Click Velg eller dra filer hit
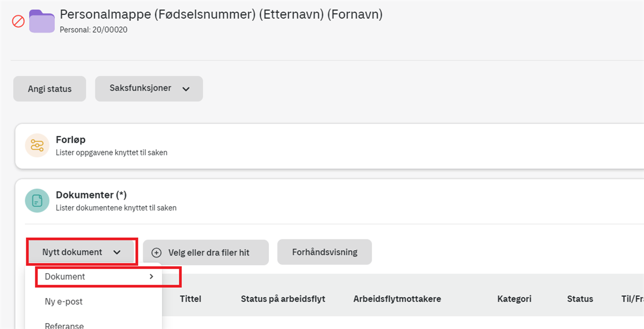Screen dimensions: 644x329 pos(206,252)
